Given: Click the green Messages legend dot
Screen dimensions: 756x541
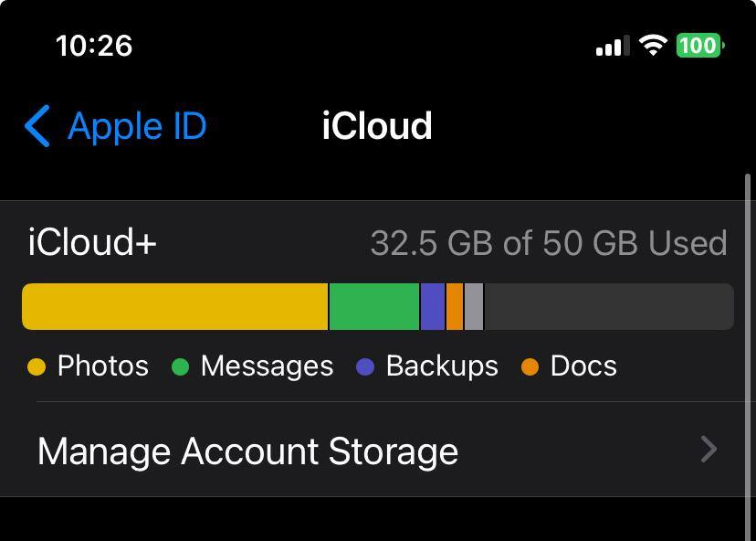Looking at the screenshot, I should click(180, 367).
